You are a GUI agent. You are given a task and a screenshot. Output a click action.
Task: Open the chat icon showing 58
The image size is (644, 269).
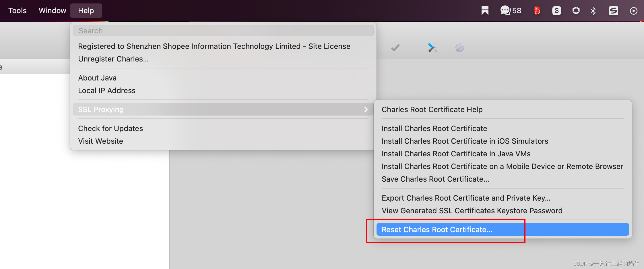(511, 11)
